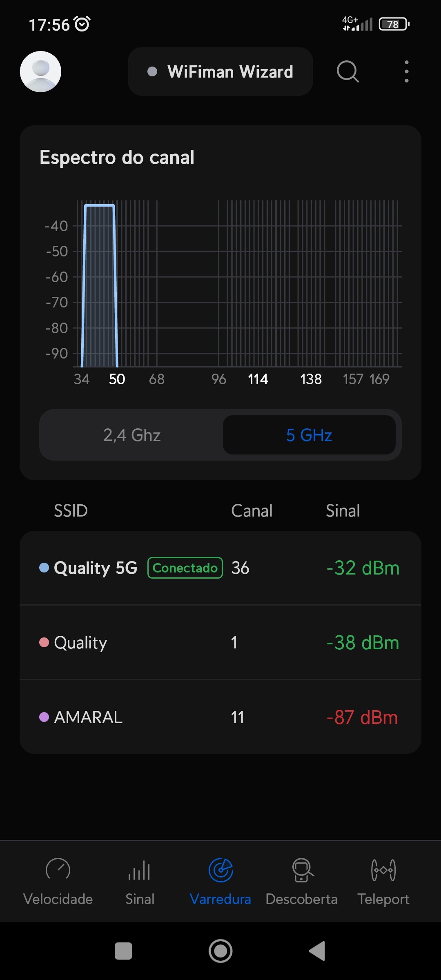Select the 5 GHz band option
Viewport: 441px width, 980px height.
[309, 435]
